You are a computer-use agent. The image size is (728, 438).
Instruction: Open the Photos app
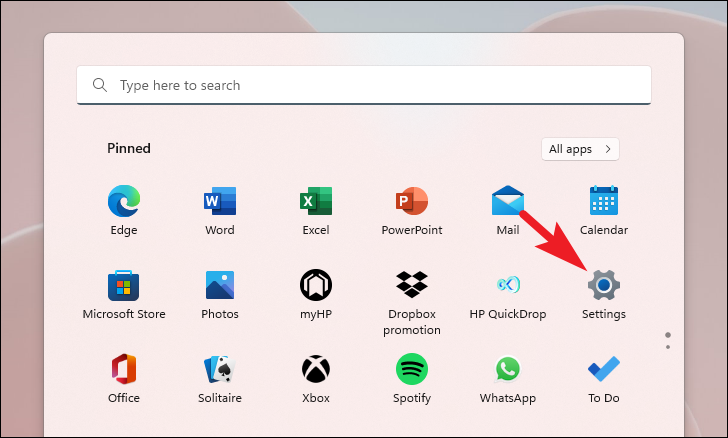coord(220,294)
